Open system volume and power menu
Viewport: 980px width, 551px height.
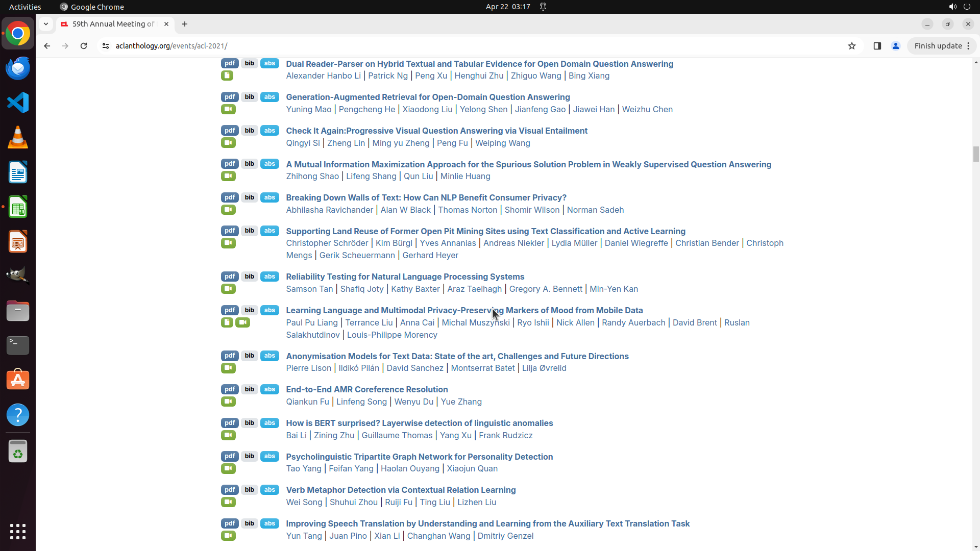click(x=959, y=7)
